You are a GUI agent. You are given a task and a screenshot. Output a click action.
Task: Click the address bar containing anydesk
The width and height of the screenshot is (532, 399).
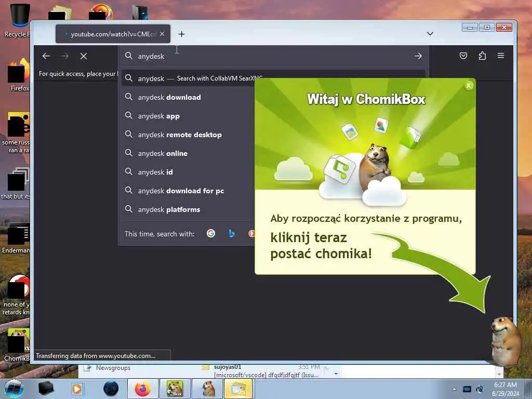coord(273,56)
